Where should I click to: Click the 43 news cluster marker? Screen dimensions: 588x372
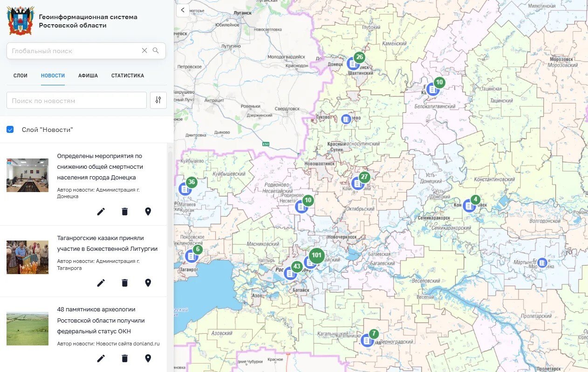(x=297, y=267)
